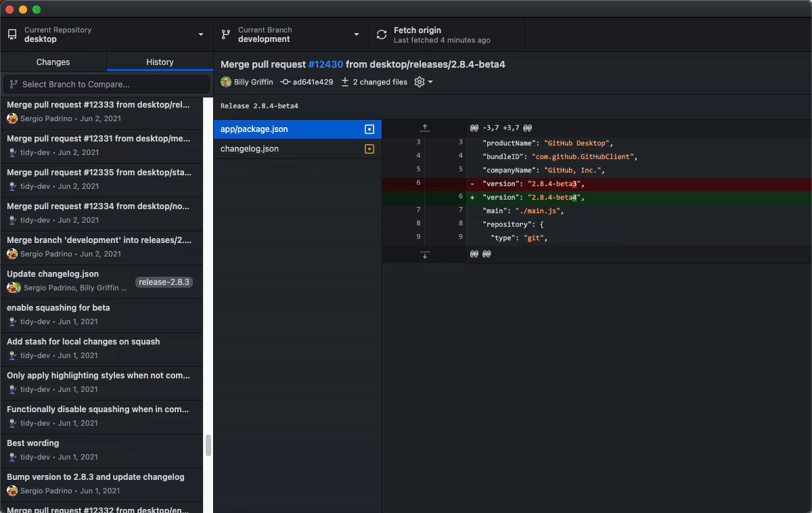Image resolution: width=812 pixels, height=513 pixels.
Task: Click the commit list scrollbar thumb
Action: click(208, 445)
